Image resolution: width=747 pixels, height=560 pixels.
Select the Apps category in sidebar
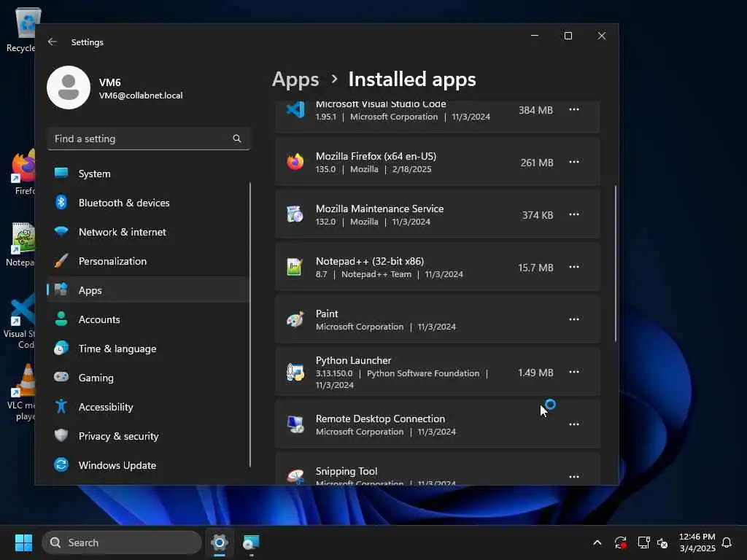[149, 290]
